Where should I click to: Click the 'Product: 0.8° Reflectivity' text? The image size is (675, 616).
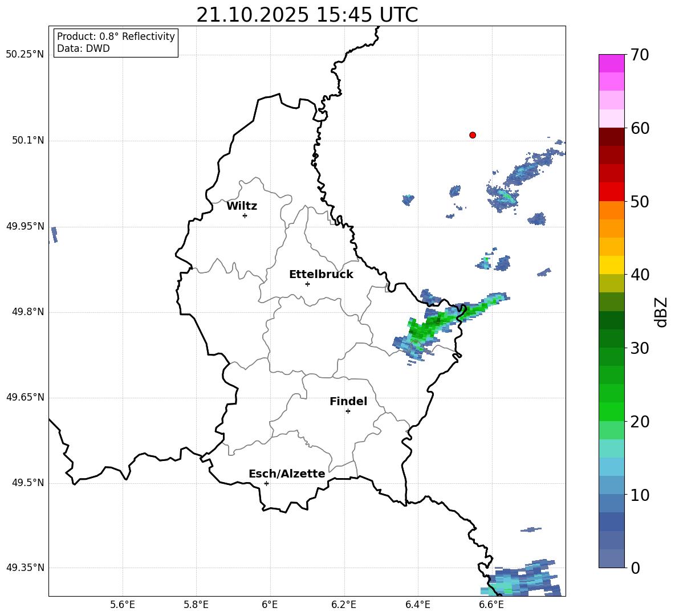coord(116,36)
